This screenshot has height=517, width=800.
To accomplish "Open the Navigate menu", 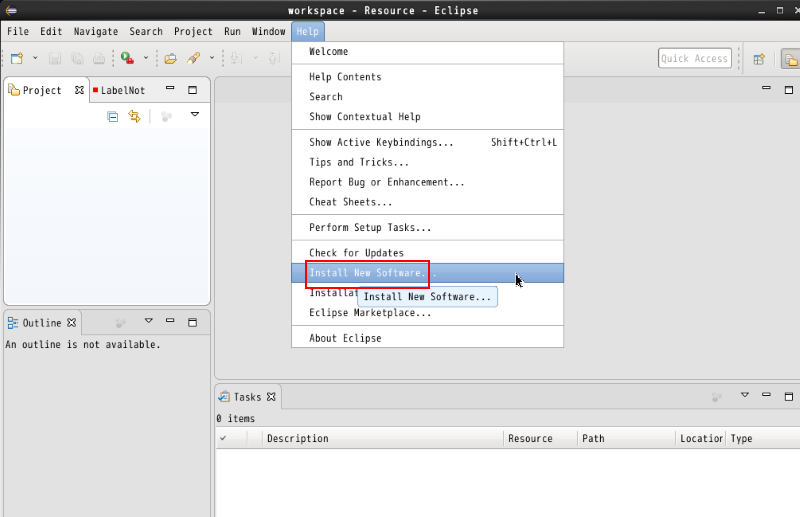I will (x=96, y=32).
